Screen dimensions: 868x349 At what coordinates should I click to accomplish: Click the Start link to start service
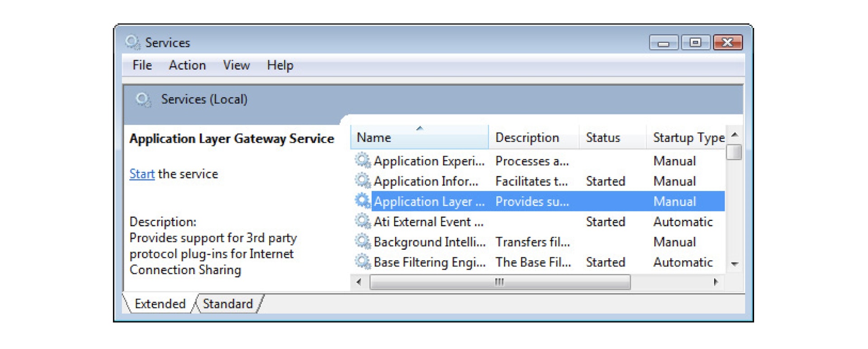click(142, 174)
